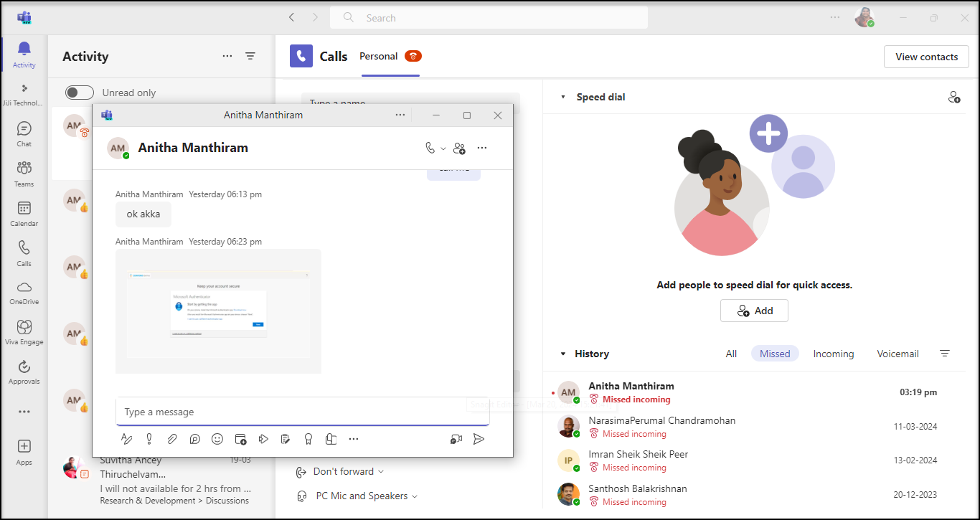Go to OneDrive in the sidebar

(x=24, y=292)
